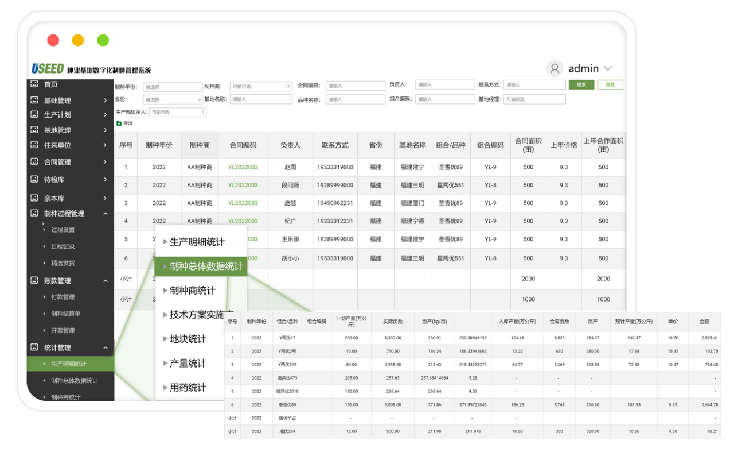Click the 首页 home icon in sidebar

[36, 85]
